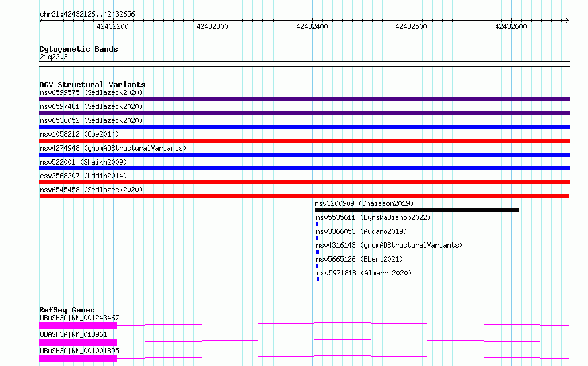Image resolution: width=588 pixels, height=366 pixels.
Task: Click the red bar under nsv6545458
Action: [304, 196]
